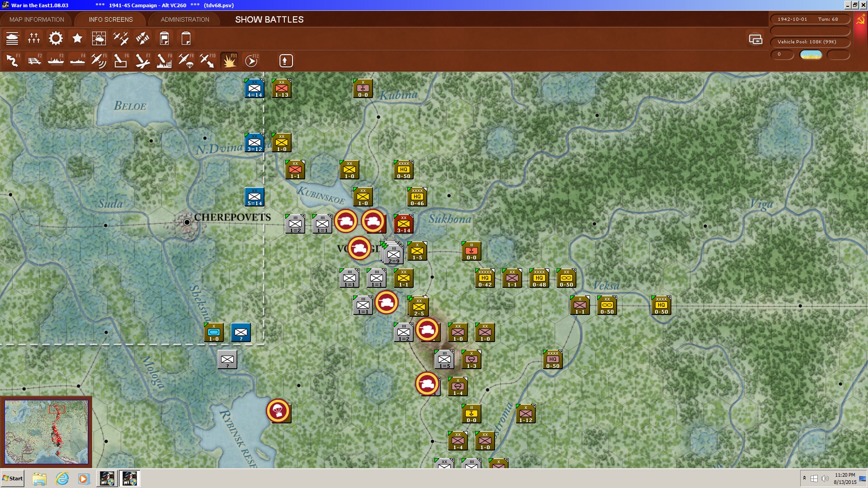Select German unit labeled 1=5
868x488 pixels.
[x=444, y=360]
